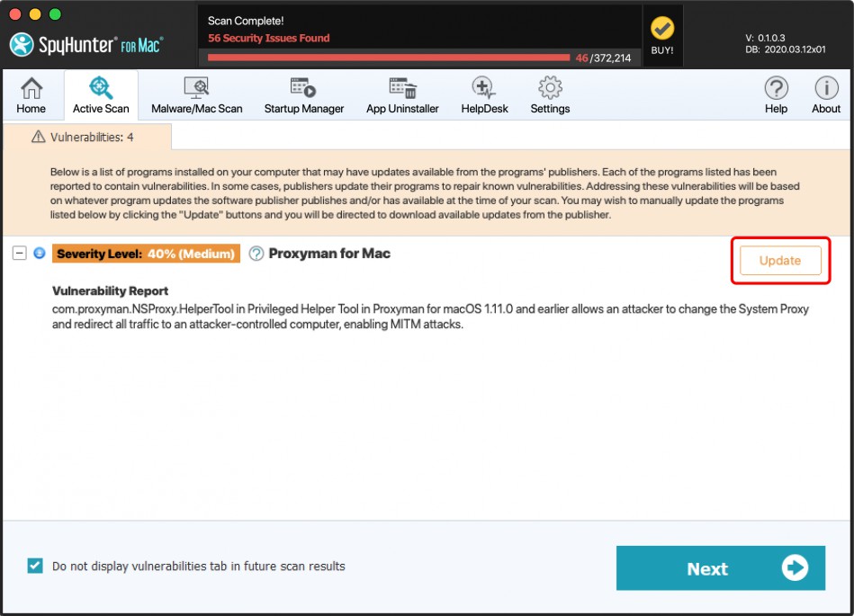Click the red scan progress bar
Image resolution: width=854 pixels, height=616 pixels.
pos(388,58)
